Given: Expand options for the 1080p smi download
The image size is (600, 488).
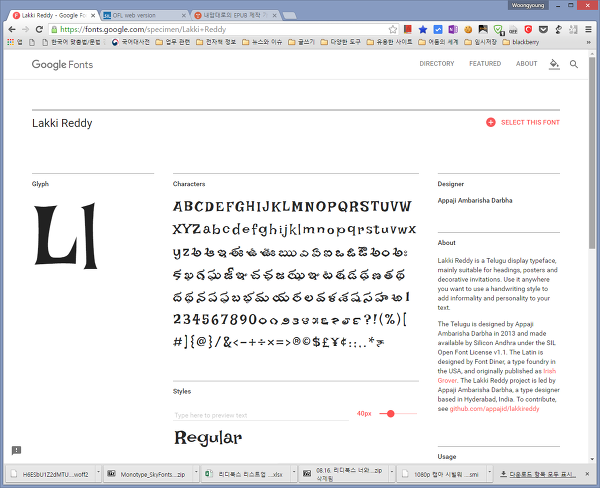Looking at the screenshot, I should coord(489,473).
